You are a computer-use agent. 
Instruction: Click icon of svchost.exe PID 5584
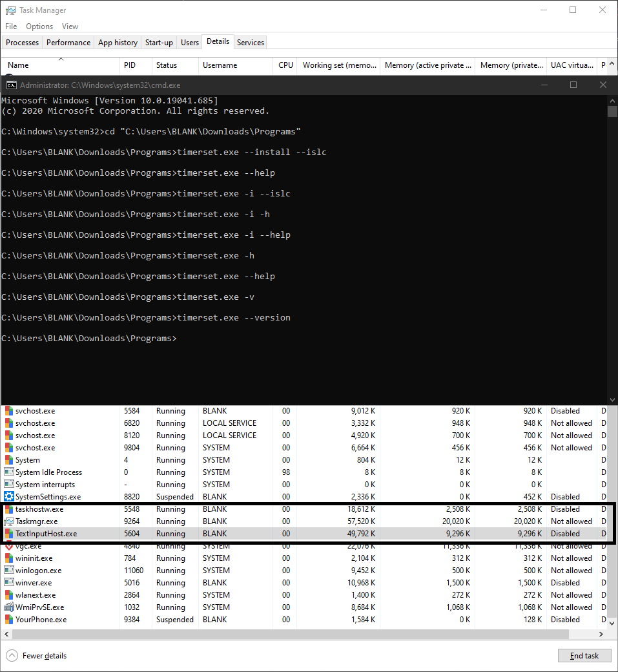tap(8, 411)
